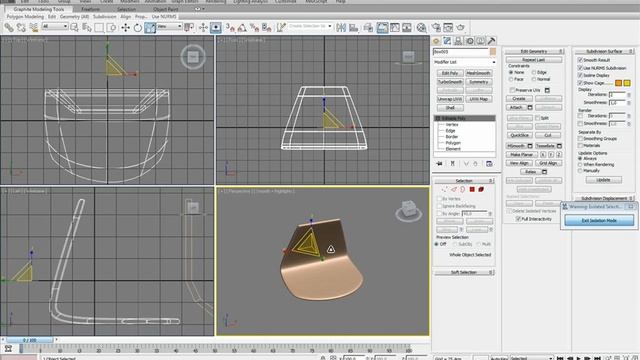Open Geometry (All) ribbon panel
Image resolution: width=640 pixels, height=360 pixels.
pos(74,17)
